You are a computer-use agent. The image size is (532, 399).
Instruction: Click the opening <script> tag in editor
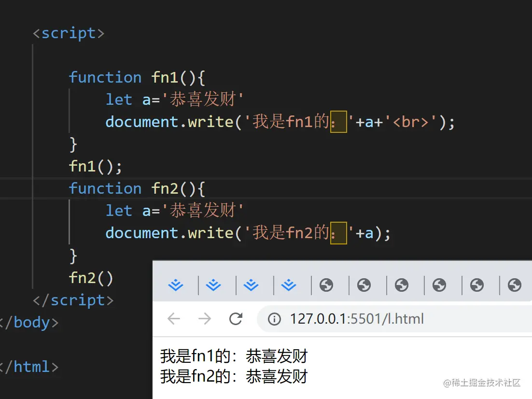[69, 33]
